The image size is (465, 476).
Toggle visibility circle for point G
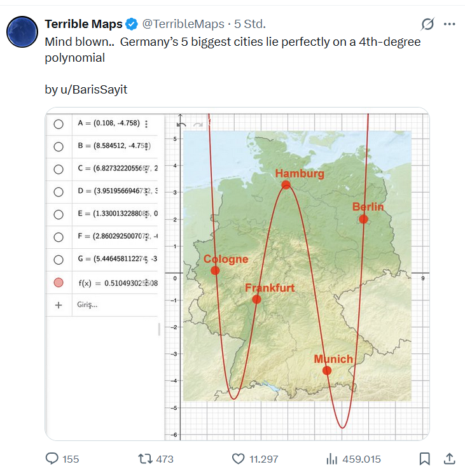pos(59,260)
